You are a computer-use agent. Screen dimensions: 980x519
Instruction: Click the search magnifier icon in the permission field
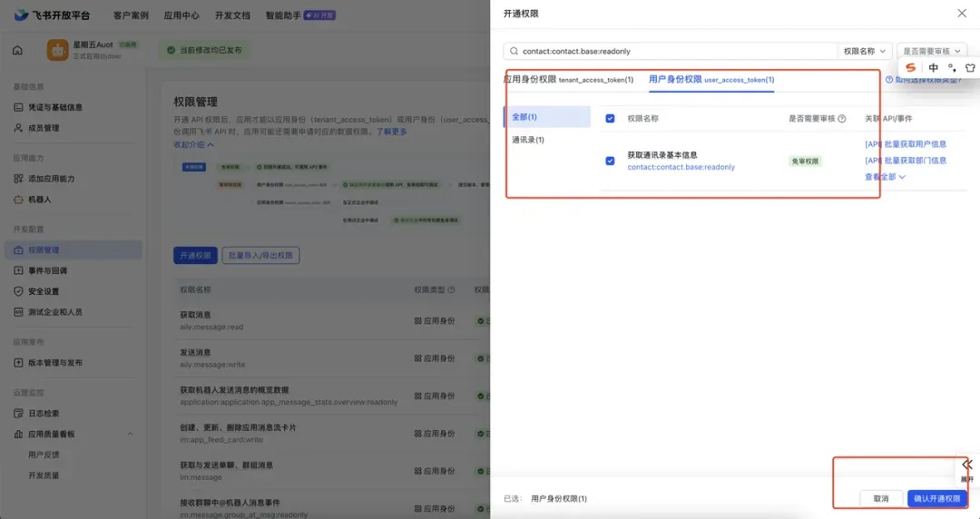(514, 52)
